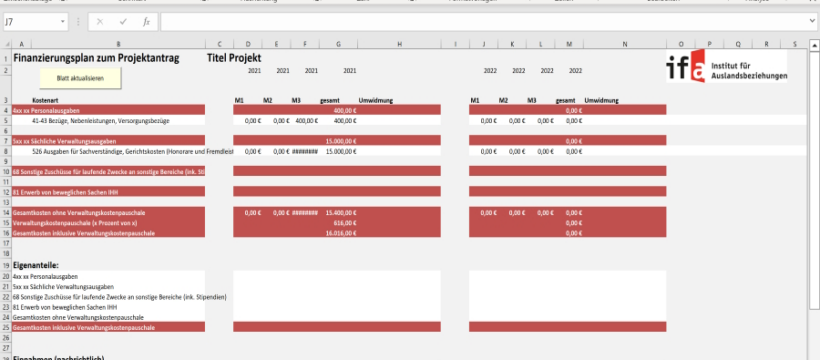Select the 15.000,00 € cell in Sächliche Verwaltungsausgaben row
Viewport: 820px width, 360px height.
pos(338,141)
